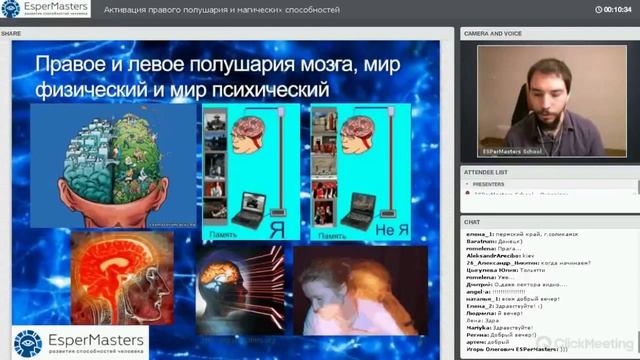This screenshot has height=360, width=640.
Task: Click Baratrum chat message about Донецк
Action: [x=494, y=242]
